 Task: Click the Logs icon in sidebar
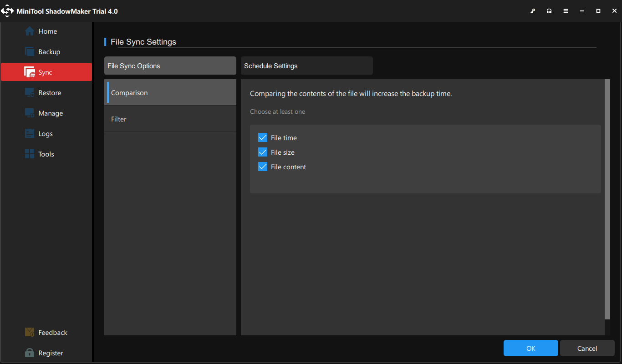(30, 134)
